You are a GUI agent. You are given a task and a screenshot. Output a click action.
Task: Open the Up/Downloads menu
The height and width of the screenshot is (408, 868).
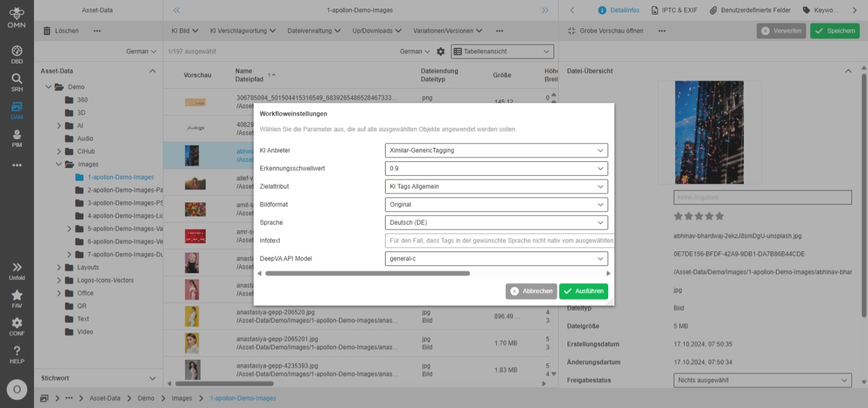377,31
